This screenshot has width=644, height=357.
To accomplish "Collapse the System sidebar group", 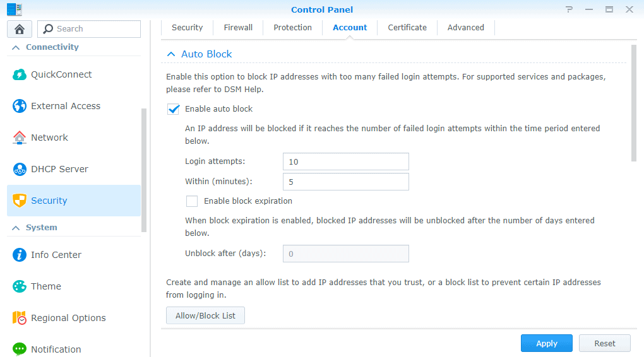I will 16,228.
